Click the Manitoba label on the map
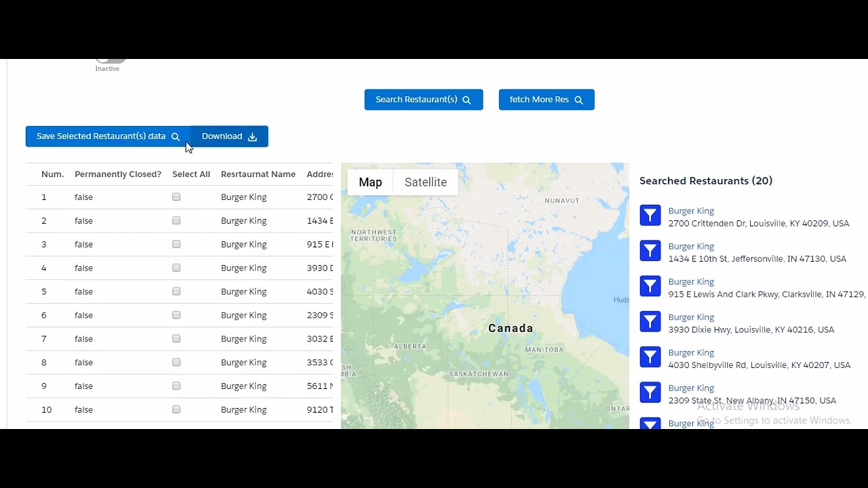 [x=545, y=350]
